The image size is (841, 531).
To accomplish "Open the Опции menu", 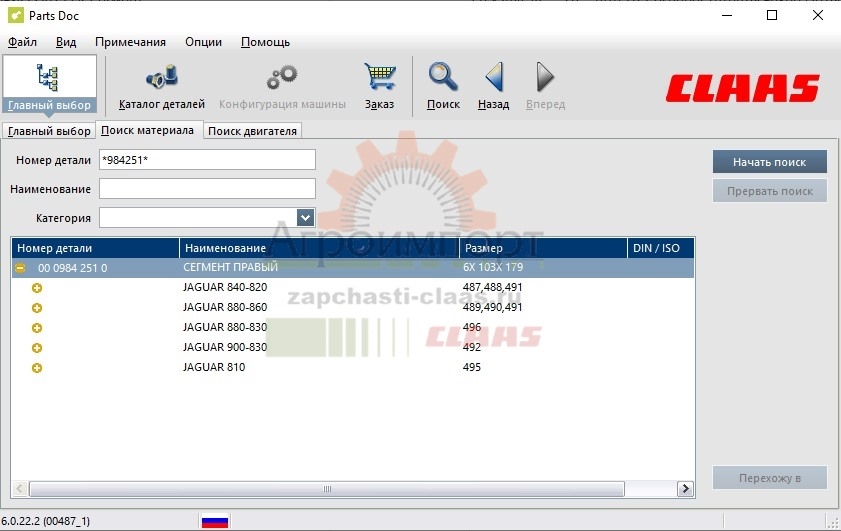I will coord(203,42).
